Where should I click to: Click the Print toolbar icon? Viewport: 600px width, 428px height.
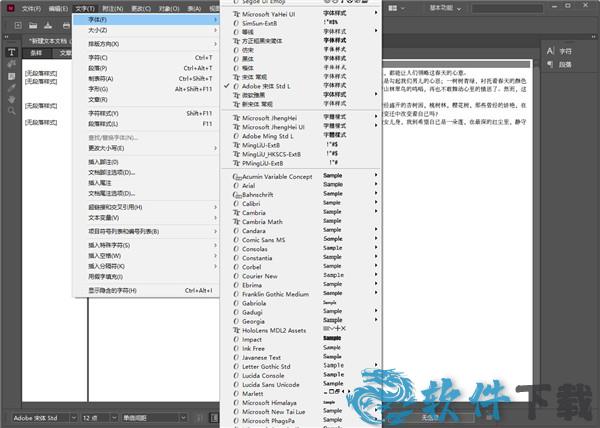[66, 26]
